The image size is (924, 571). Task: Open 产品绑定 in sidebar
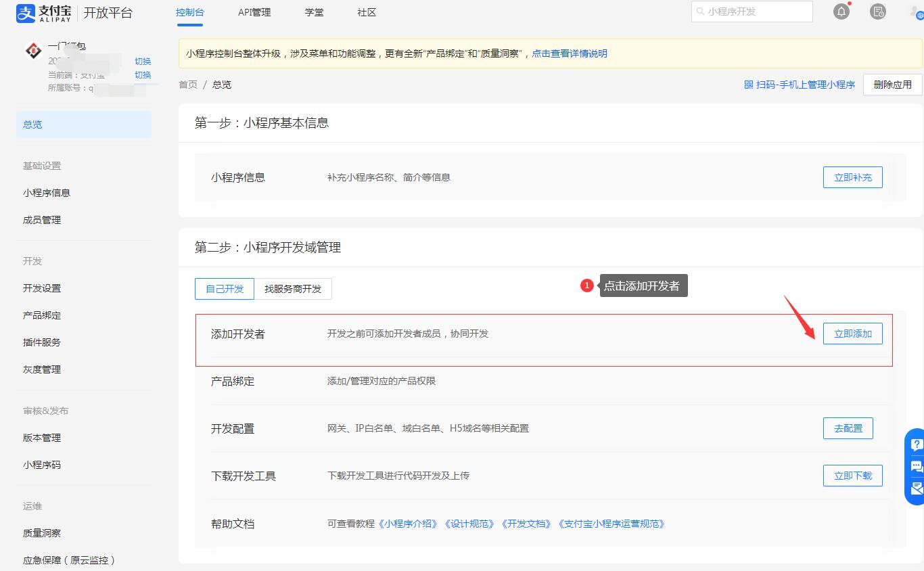point(42,315)
